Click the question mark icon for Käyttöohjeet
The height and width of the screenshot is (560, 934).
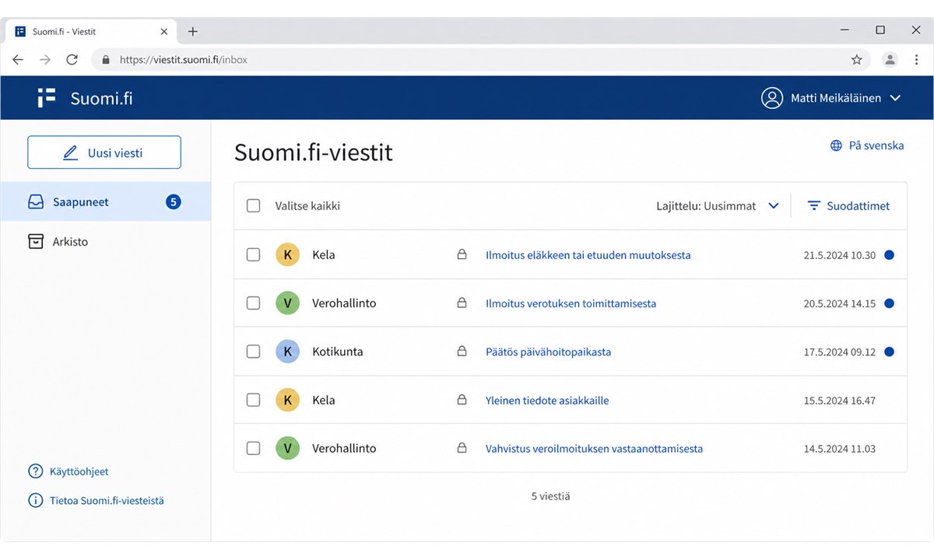click(x=35, y=471)
